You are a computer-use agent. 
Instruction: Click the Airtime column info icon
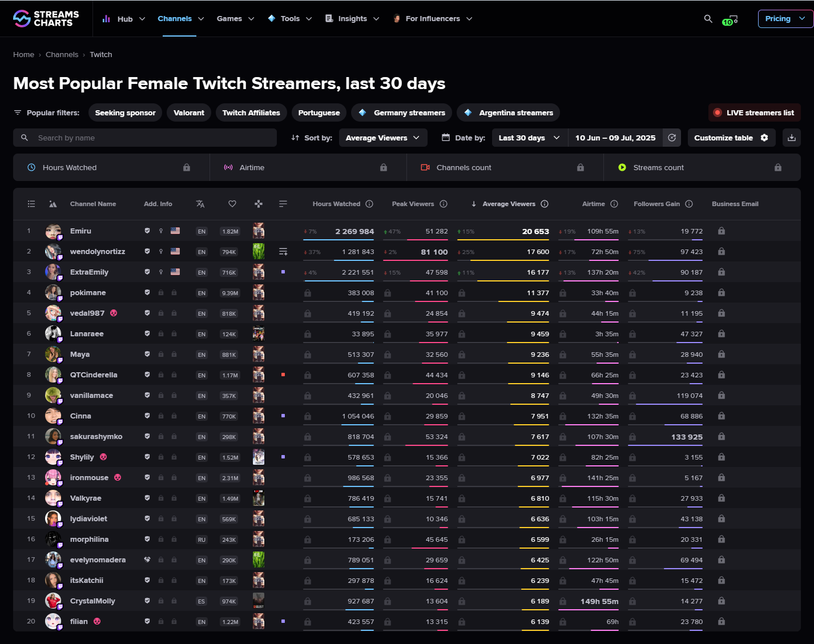click(x=614, y=204)
